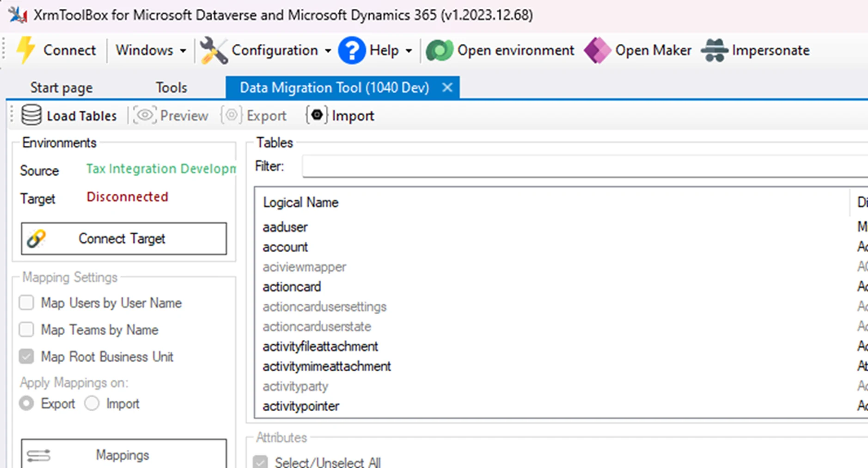Expand the Help dropdown arrow
868x468 pixels.
pos(409,50)
